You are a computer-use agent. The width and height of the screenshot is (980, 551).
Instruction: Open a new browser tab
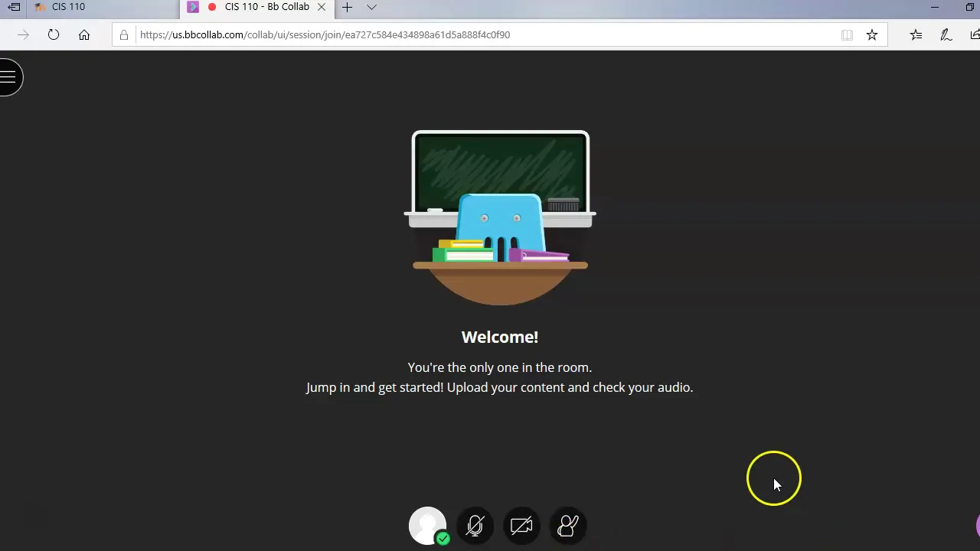(x=348, y=7)
